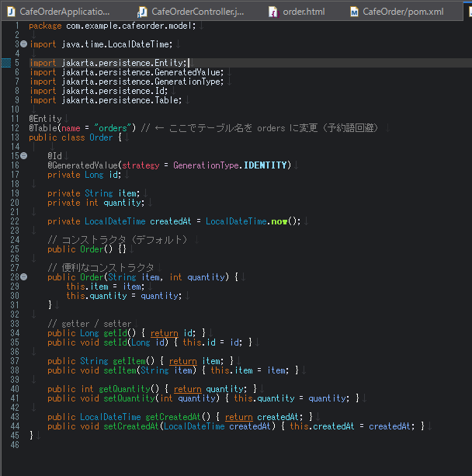Collapse the @Id field fold at line 15
Screen dimensions: 472x476
tap(24, 156)
